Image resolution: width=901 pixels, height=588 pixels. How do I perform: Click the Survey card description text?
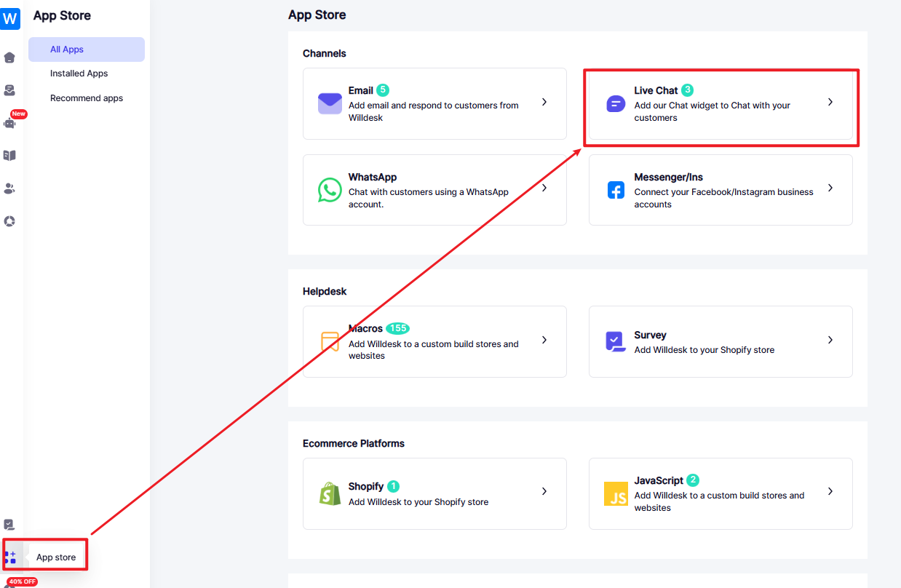[x=704, y=350]
